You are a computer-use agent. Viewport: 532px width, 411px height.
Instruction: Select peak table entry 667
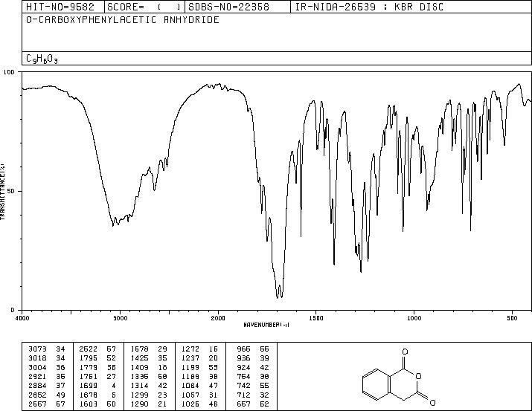click(243, 404)
